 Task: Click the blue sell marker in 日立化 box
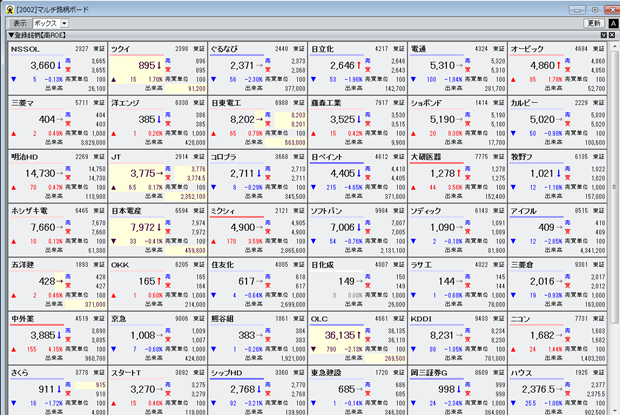368,60
